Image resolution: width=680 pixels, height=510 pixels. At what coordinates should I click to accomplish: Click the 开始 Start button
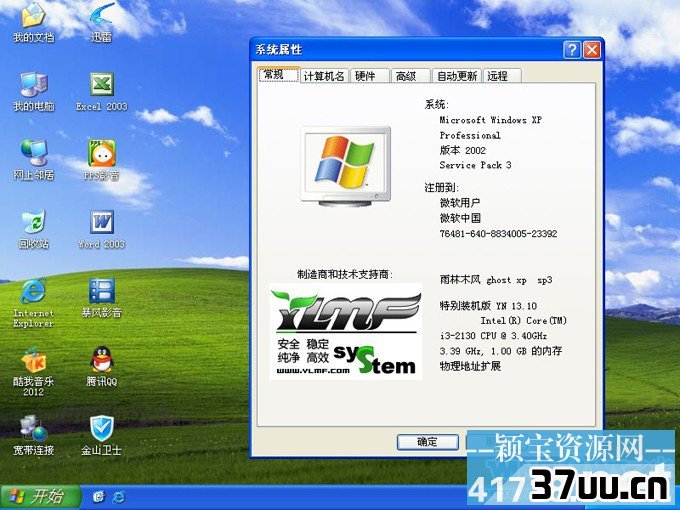(x=41, y=497)
